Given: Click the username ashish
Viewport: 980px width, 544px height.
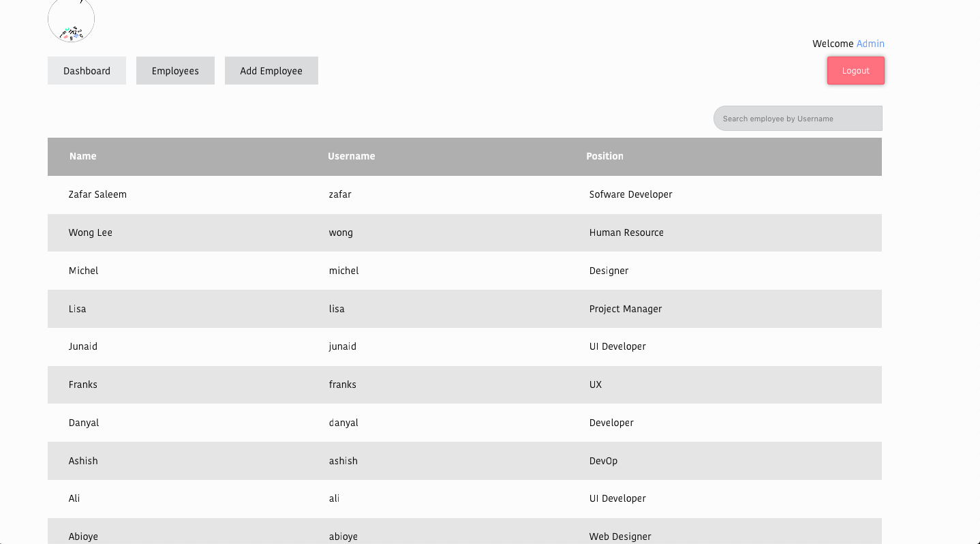Looking at the screenshot, I should pos(343,461).
